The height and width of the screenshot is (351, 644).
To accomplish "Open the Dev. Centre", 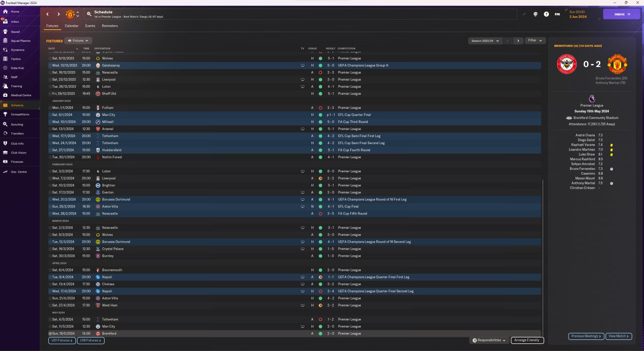I will [18, 172].
